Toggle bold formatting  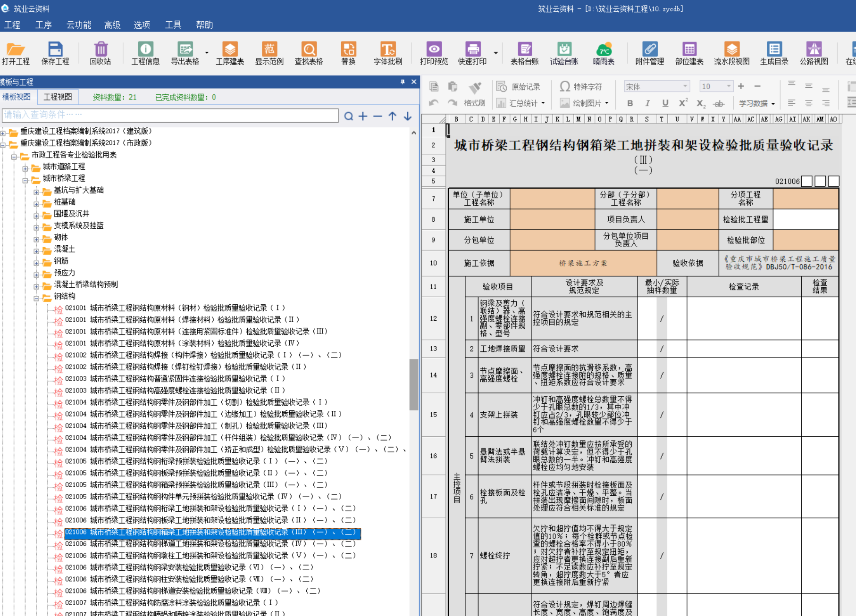(630, 103)
